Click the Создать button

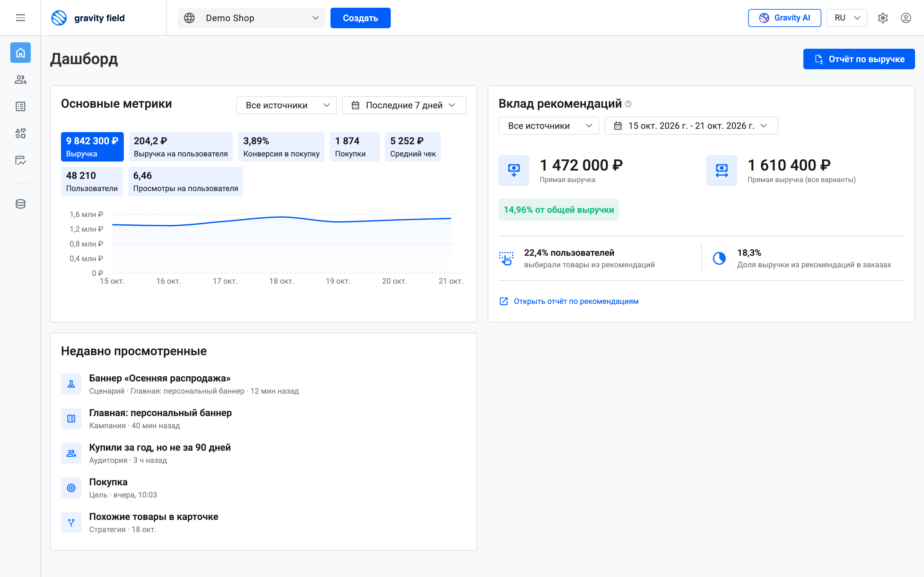coord(360,18)
